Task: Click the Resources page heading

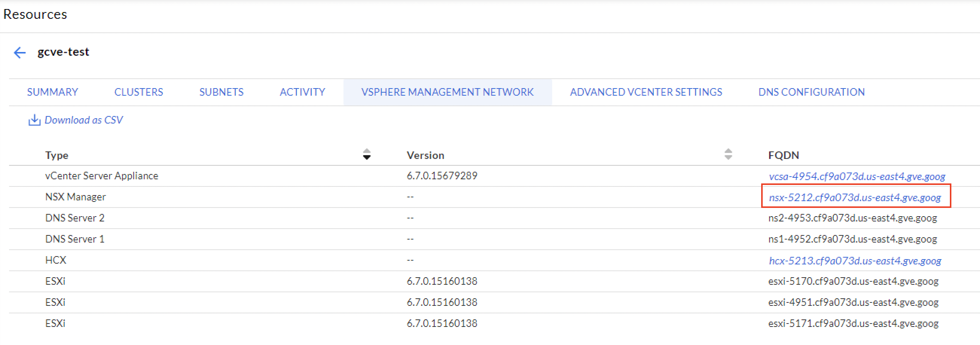Action: pyautogui.click(x=35, y=14)
